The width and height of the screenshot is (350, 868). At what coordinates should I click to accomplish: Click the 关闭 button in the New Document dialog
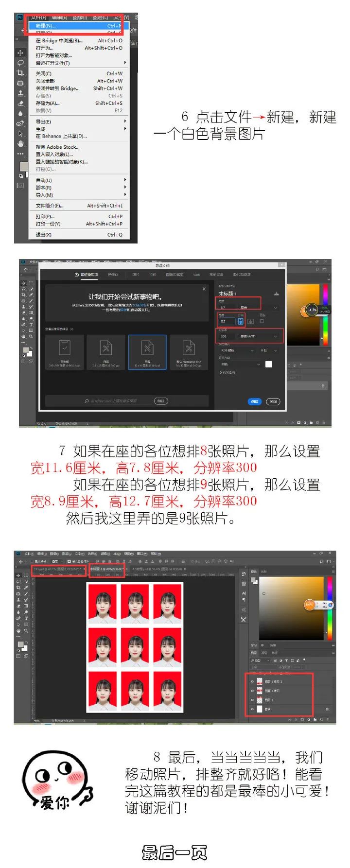(x=273, y=401)
